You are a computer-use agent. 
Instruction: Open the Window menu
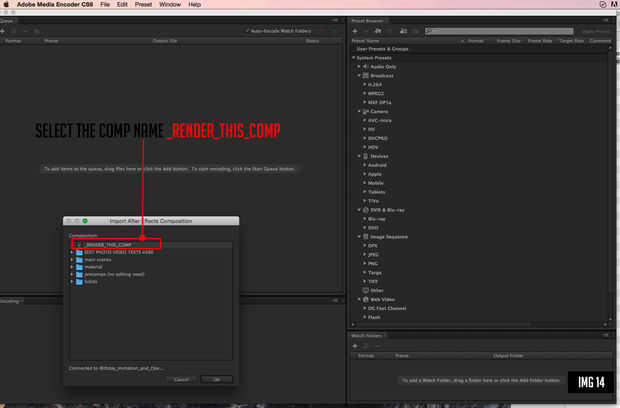(170, 4)
